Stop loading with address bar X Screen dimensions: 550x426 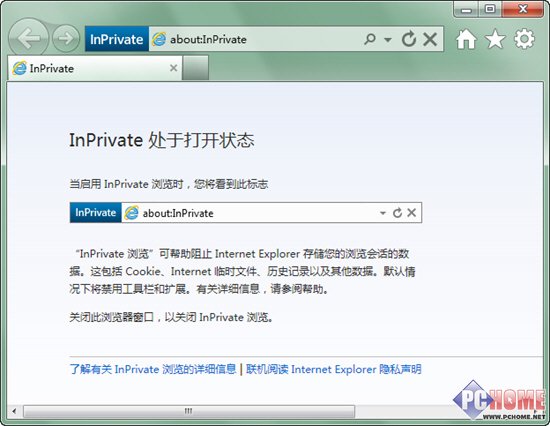[430, 39]
